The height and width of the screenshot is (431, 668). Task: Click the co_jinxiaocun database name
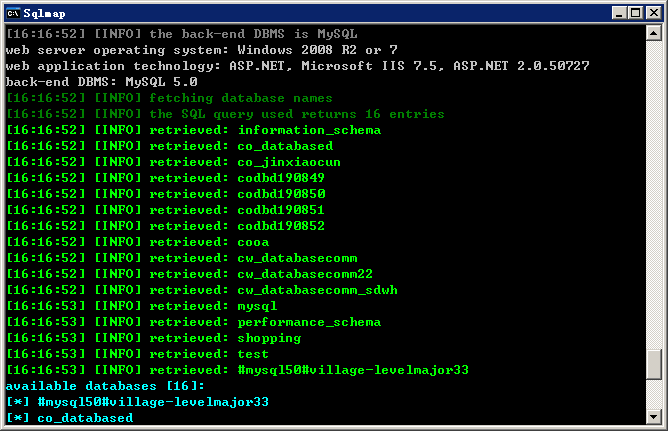coord(289,162)
